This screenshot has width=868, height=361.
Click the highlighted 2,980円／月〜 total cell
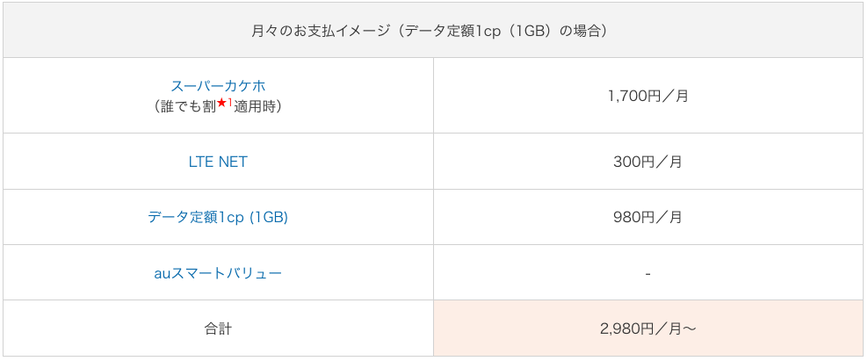coord(647,329)
